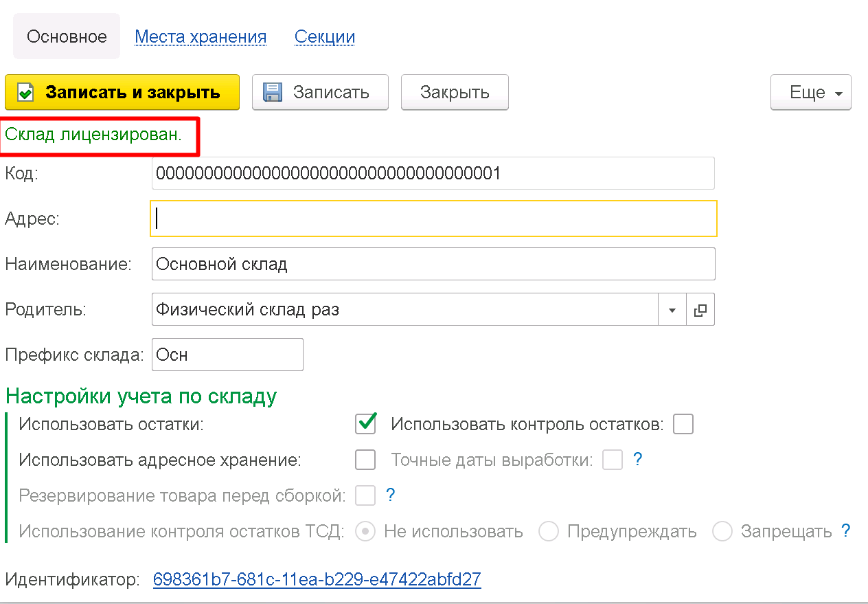The image size is (868, 604).
Task: Show help for Точные даты выработки
Action: tap(637, 460)
